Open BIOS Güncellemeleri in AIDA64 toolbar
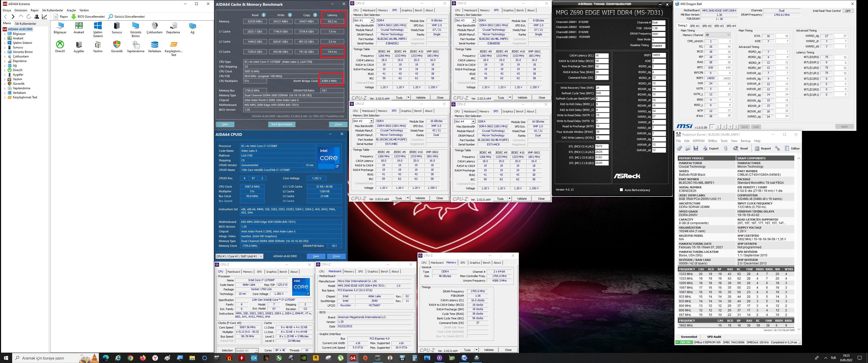Screen dimensions: 868x363 click(88, 16)
